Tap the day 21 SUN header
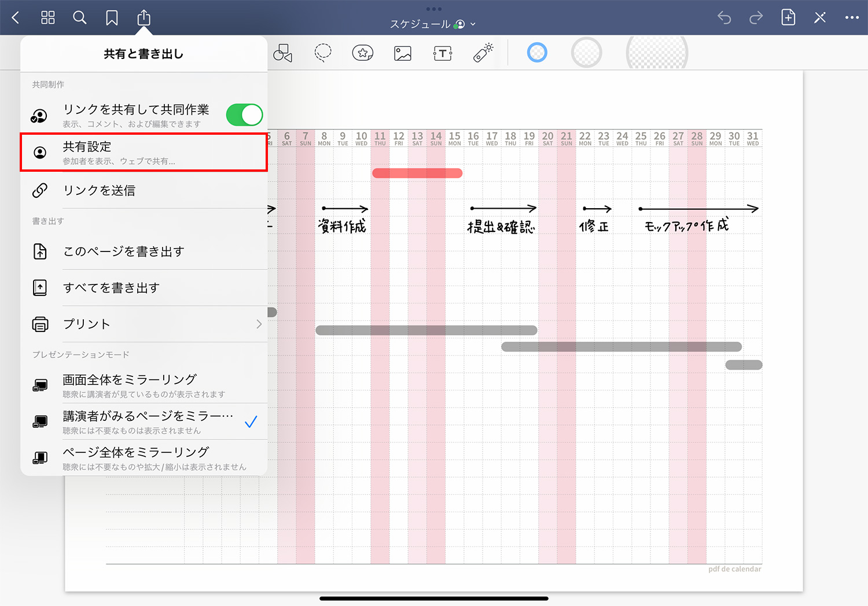The height and width of the screenshot is (606, 868). pyautogui.click(x=567, y=138)
